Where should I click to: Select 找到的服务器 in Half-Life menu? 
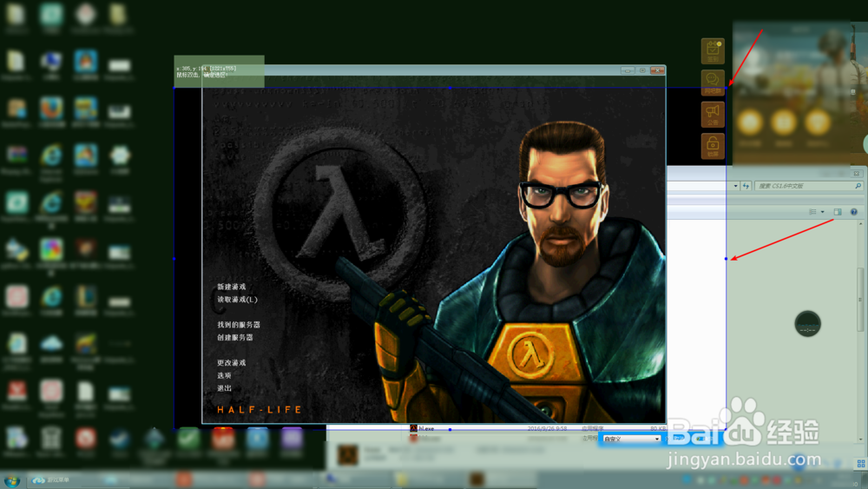(239, 325)
